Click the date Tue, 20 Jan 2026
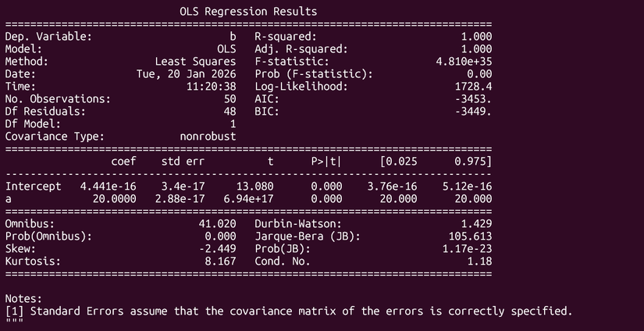The image size is (644, 331). point(186,73)
